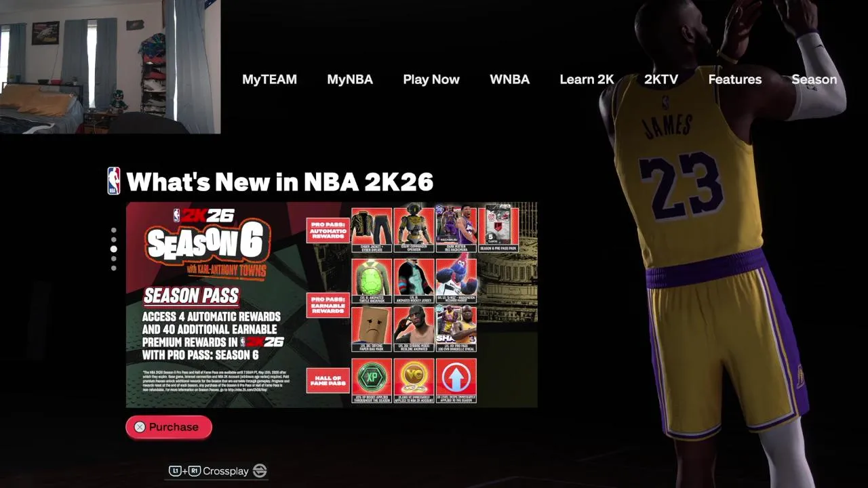Click the Crossplay globe icon

[x=260, y=471]
